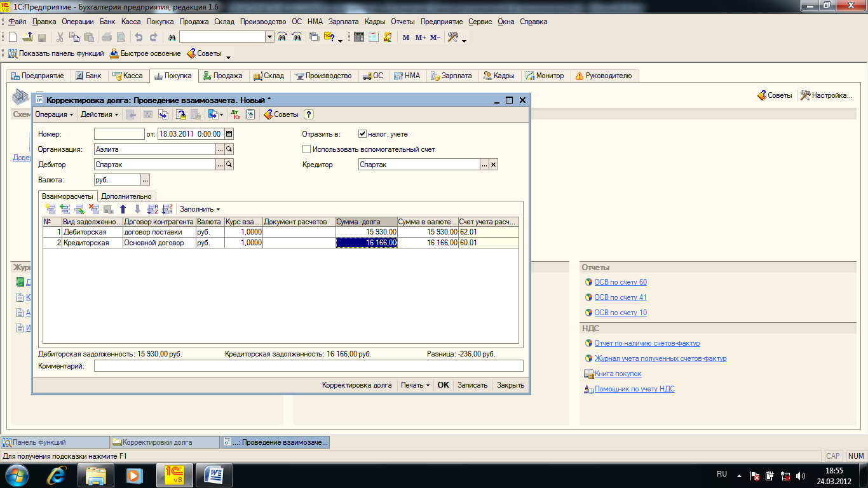Click the document journal list icon
The image size is (868, 488).
tap(250, 114)
